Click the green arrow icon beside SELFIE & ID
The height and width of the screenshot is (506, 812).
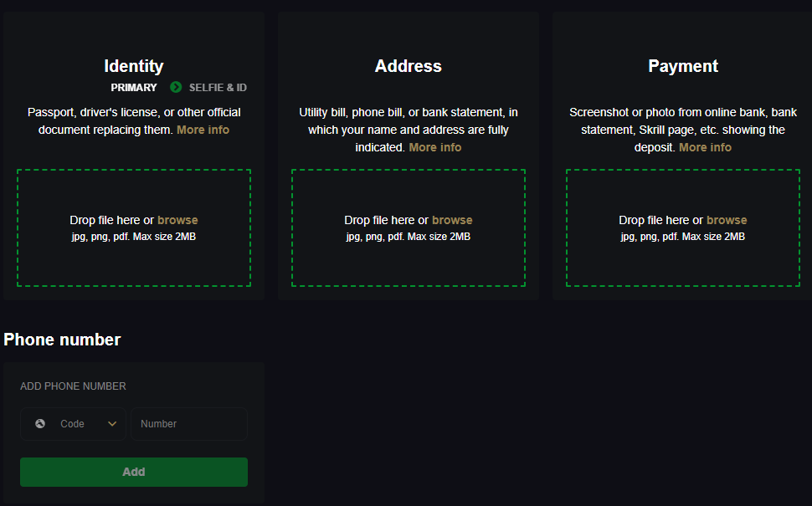pos(175,87)
